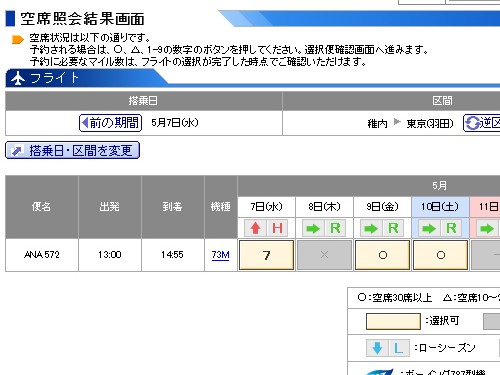Image resolution: width=500 pixels, height=375 pixels.
Task: Click the 7日(水) date column header
Action: (x=266, y=207)
